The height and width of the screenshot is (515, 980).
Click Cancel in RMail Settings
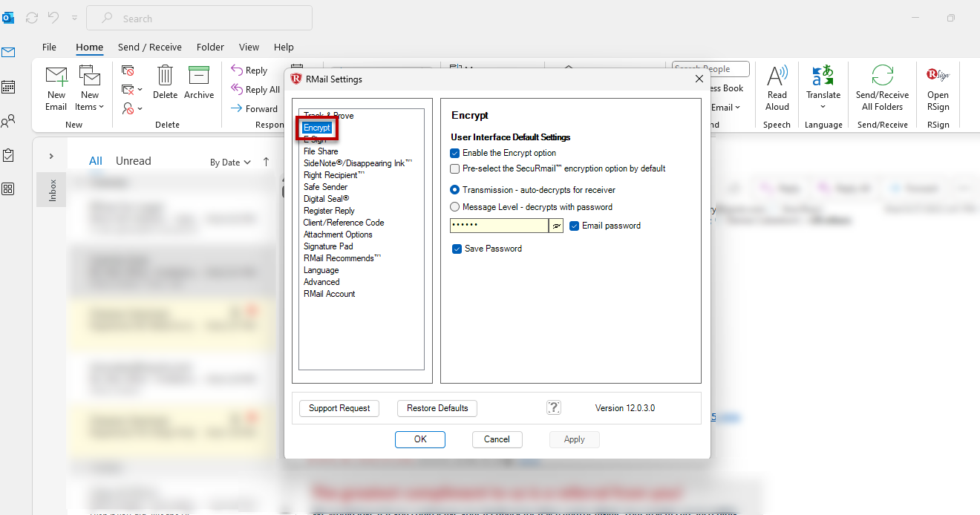[497, 439]
